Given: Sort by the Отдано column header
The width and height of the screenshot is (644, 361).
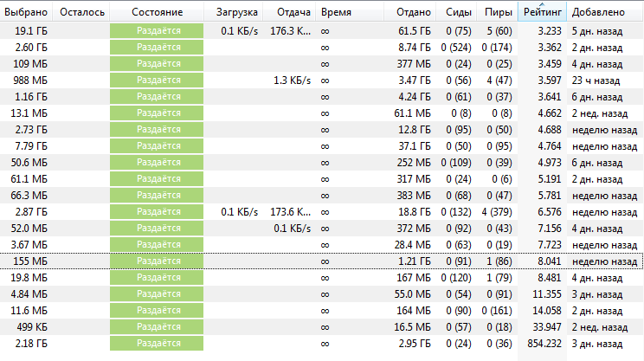Looking at the screenshot, I should point(413,12).
